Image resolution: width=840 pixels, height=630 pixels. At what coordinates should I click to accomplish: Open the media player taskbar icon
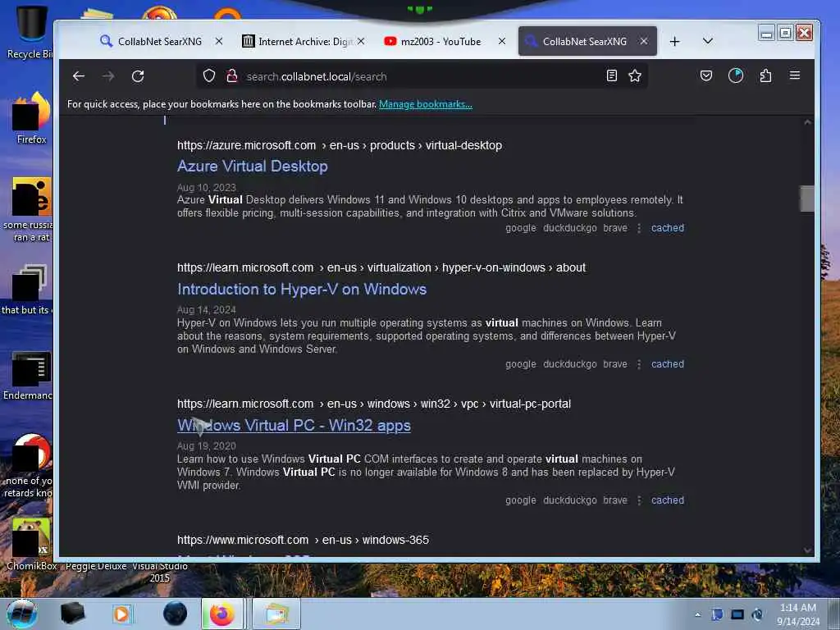point(121,614)
